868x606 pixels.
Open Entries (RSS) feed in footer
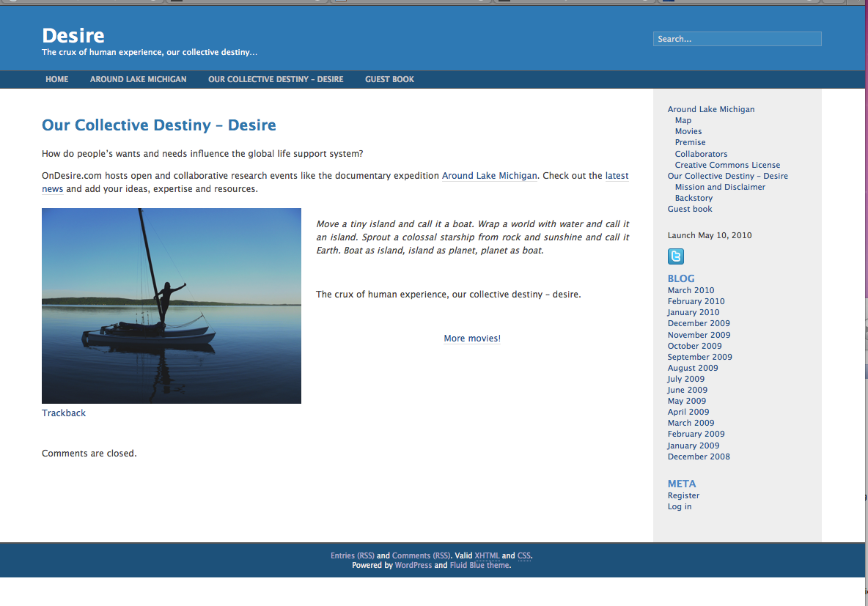[x=352, y=555]
